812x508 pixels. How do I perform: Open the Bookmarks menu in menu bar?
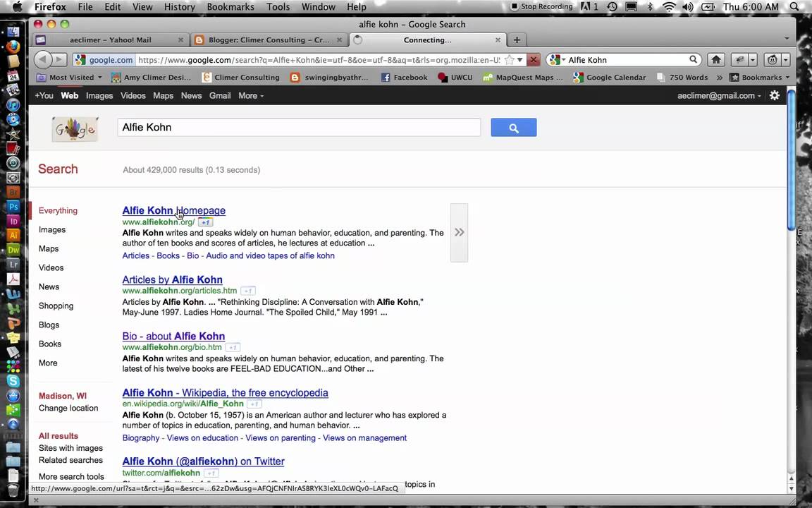point(230,7)
